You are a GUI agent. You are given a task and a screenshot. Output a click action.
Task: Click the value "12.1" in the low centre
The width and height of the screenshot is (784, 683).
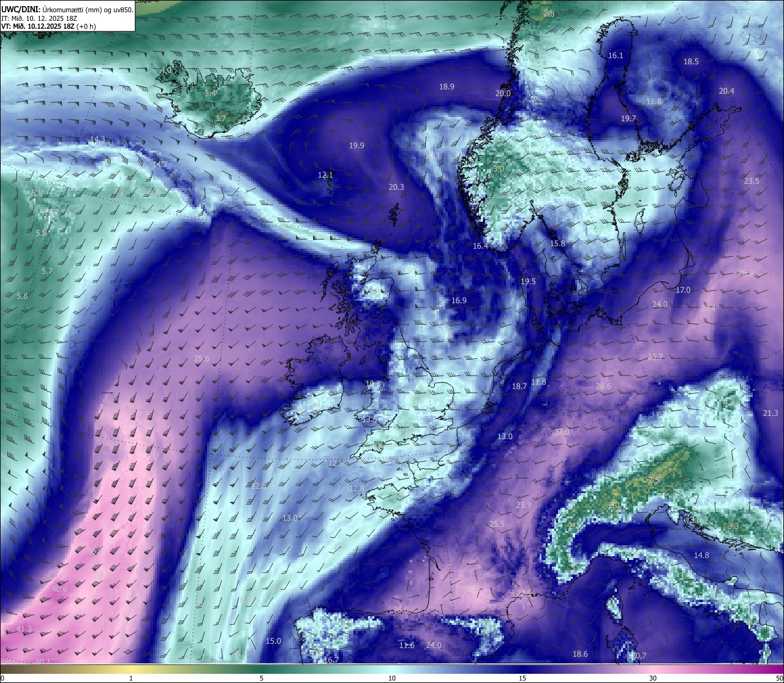(326, 175)
